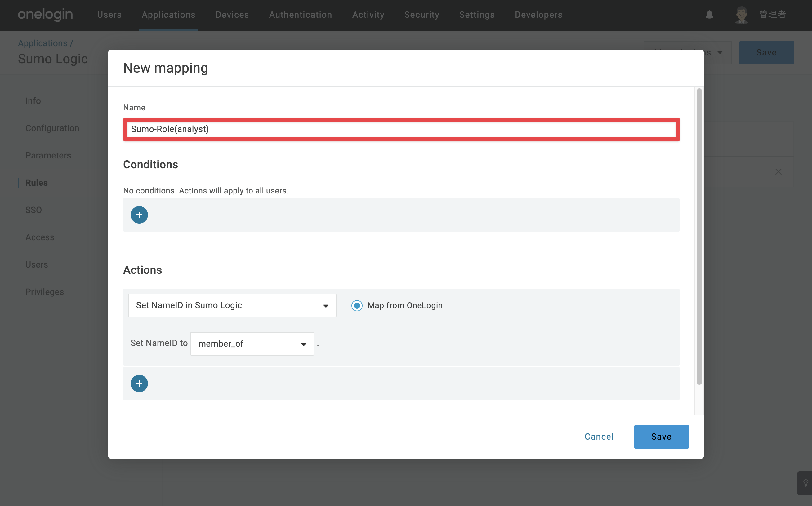The height and width of the screenshot is (506, 812).
Task: Open the Applications top menu
Action: (x=168, y=15)
